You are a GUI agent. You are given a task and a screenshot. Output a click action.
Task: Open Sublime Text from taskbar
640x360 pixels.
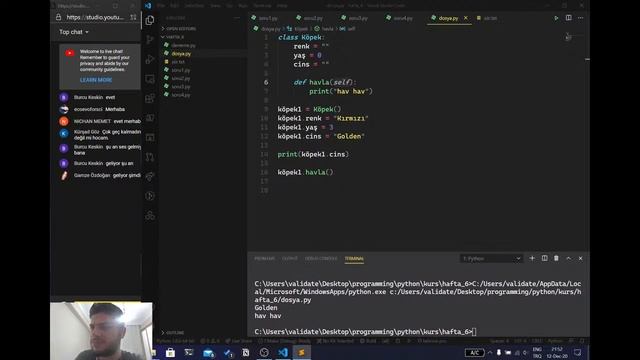point(302,353)
